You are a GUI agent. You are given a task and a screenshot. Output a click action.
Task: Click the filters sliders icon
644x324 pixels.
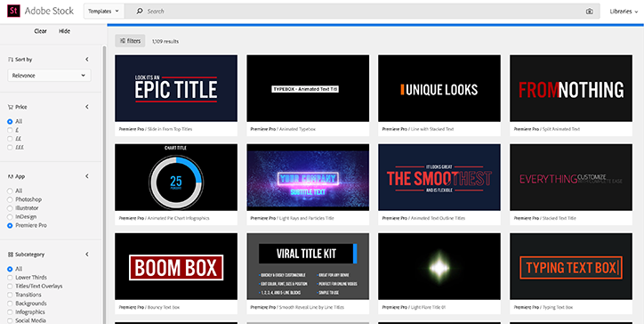pyautogui.click(x=123, y=41)
